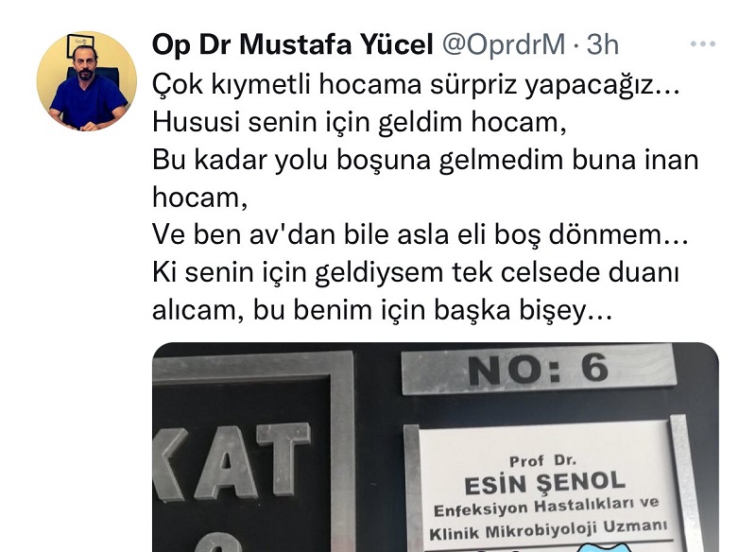Click the line starting 'Bu kadar yolu boşuna'
Viewport: 756px width, 552px height.
coord(425,160)
